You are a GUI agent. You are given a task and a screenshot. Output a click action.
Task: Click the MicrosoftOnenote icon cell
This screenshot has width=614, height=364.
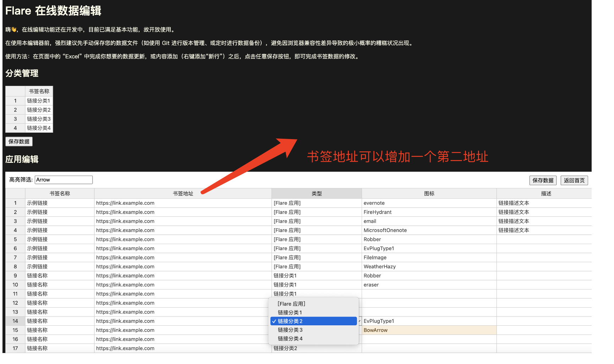[429, 230]
